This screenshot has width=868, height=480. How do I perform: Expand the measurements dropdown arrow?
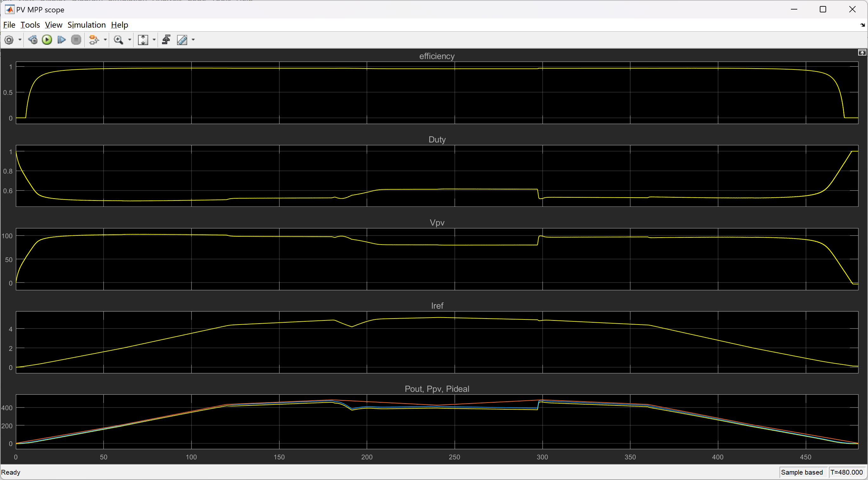[193, 40]
